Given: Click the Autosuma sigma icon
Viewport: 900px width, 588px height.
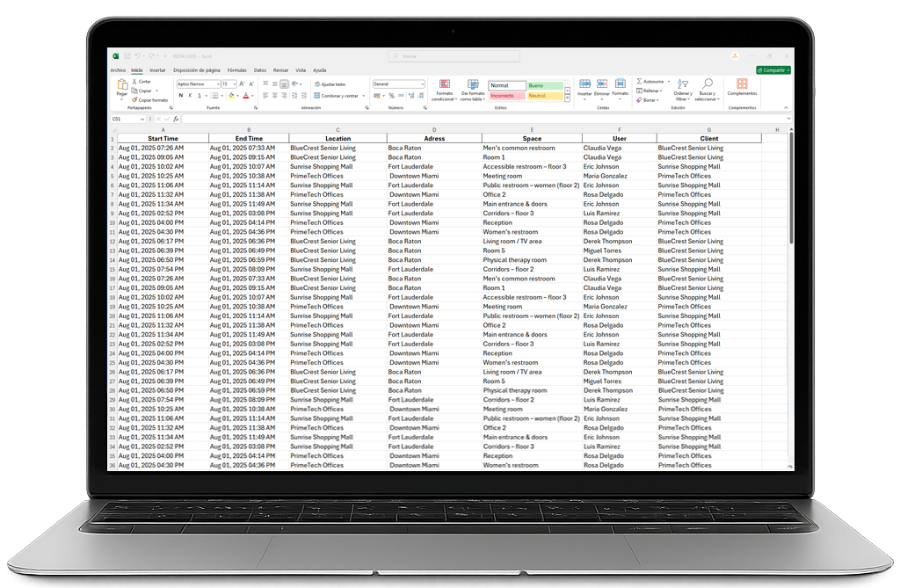Looking at the screenshot, I should [x=639, y=82].
